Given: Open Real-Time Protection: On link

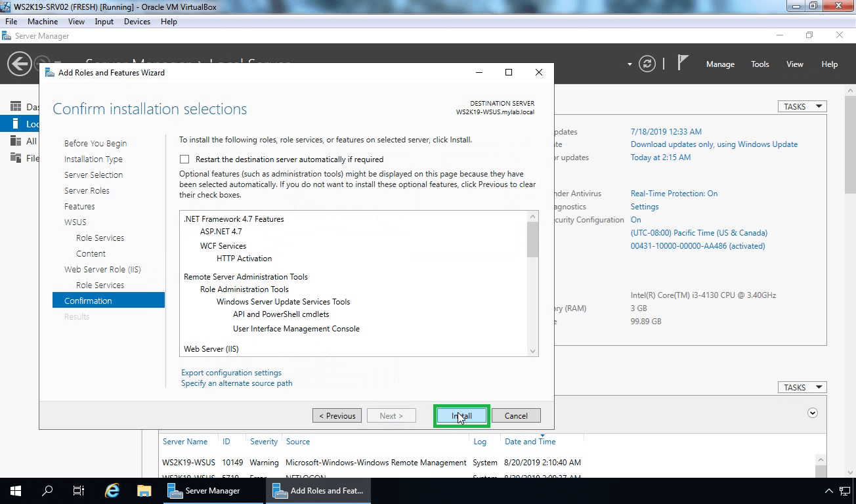Looking at the screenshot, I should pyautogui.click(x=674, y=194).
